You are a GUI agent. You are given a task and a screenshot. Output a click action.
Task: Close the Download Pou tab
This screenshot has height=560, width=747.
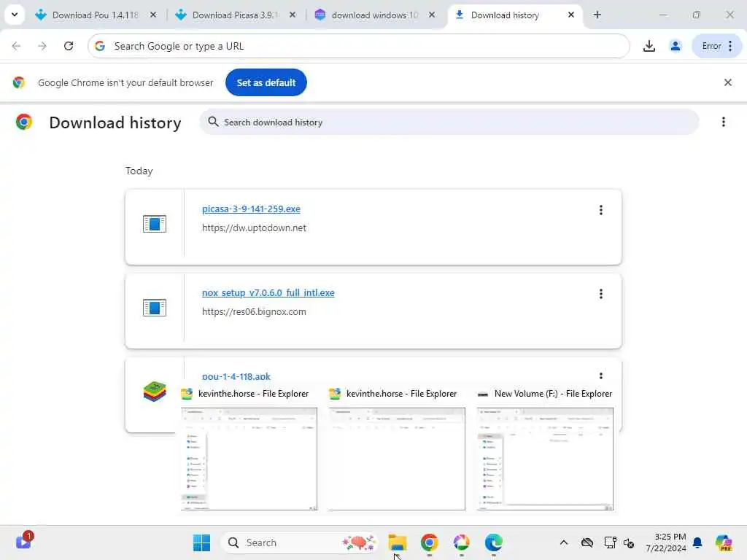[153, 15]
